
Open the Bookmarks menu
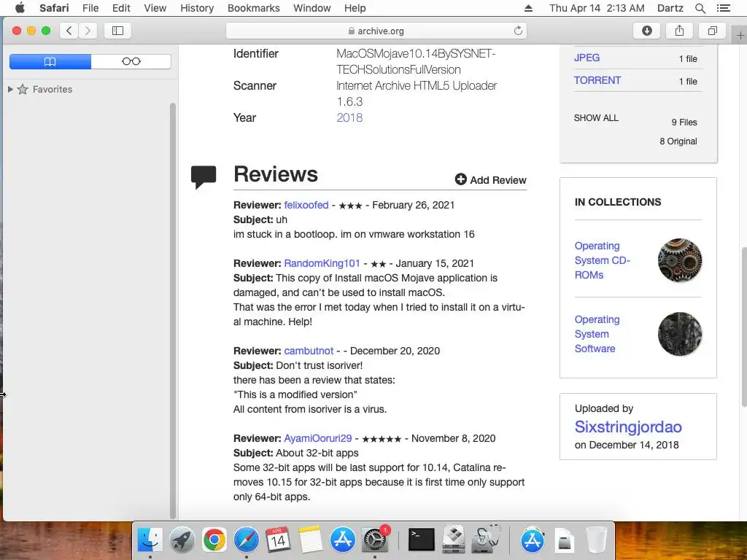point(254,8)
